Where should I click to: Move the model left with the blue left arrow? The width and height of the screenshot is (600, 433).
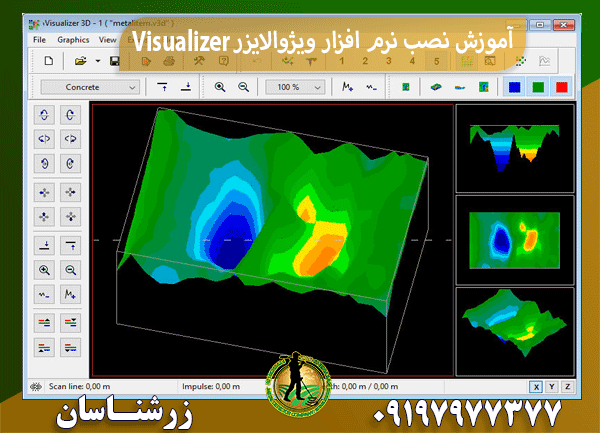(44, 192)
